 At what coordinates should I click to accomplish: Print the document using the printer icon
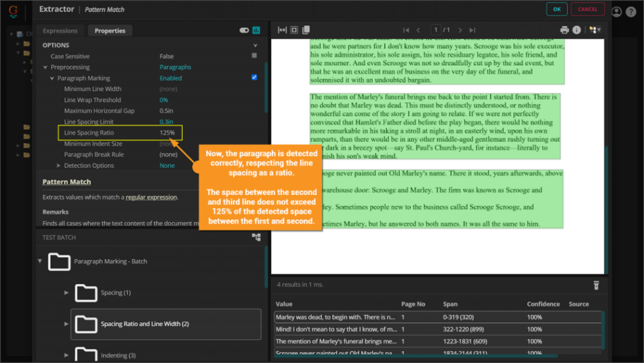point(564,30)
